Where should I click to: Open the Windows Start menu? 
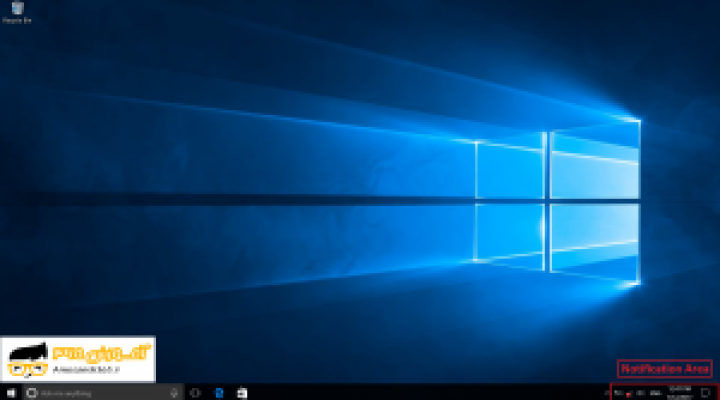pos(11,393)
